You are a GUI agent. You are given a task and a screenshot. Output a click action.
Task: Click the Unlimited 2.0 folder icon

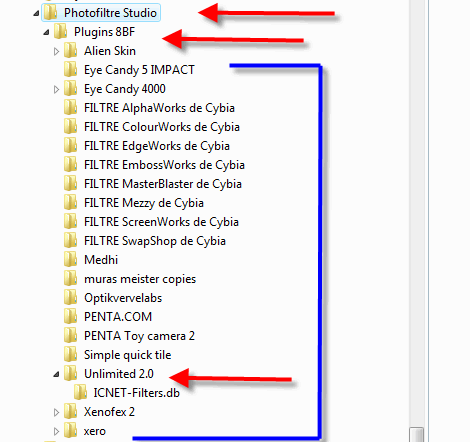click(x=71, y=374)
